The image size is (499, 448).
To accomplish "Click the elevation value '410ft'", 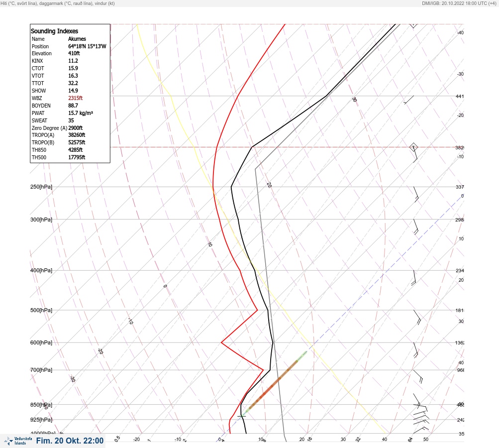I will [74, 53].
